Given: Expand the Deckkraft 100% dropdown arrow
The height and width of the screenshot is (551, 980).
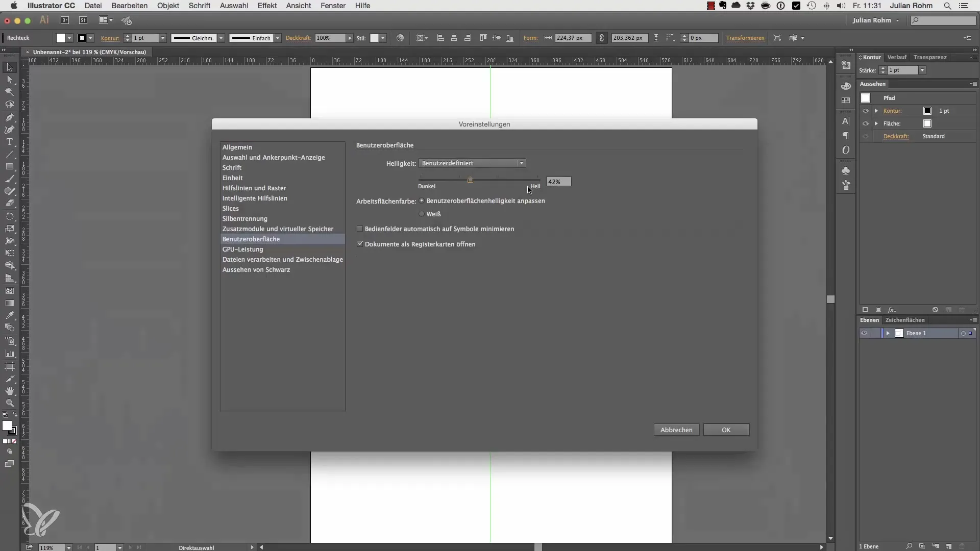Looking at the screenshot, I should (x=350, y=38).
